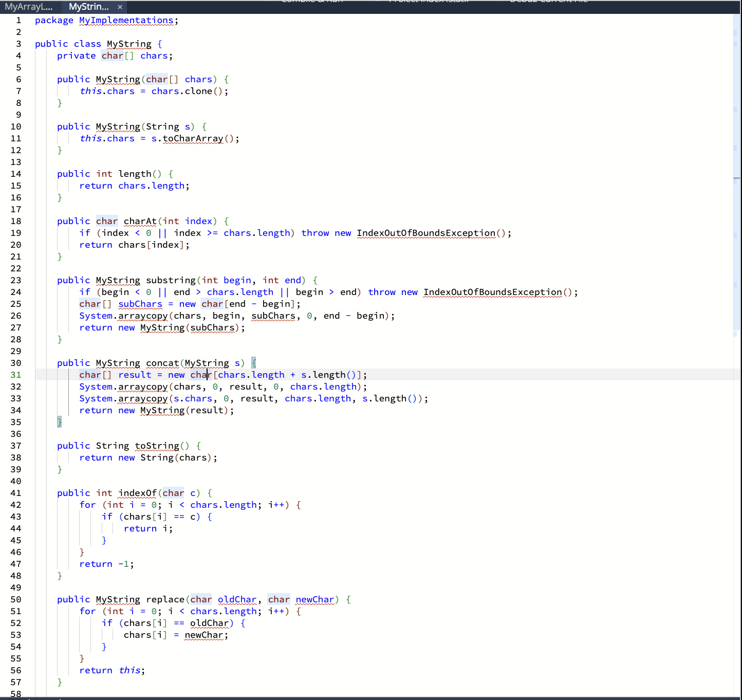The image size is (742, 700).
Task: Click line number 18 in the gutter
Action: 16,221
